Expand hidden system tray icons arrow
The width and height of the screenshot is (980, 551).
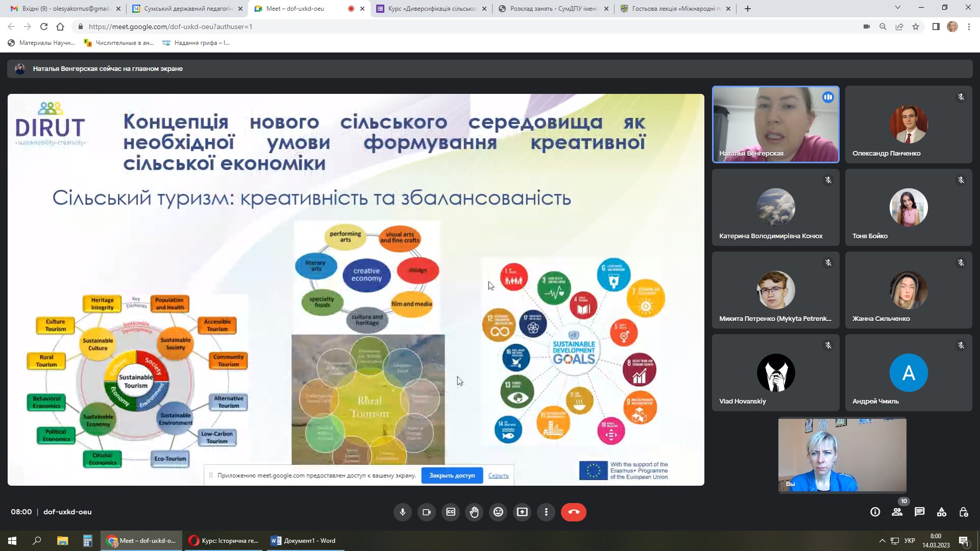882,541
